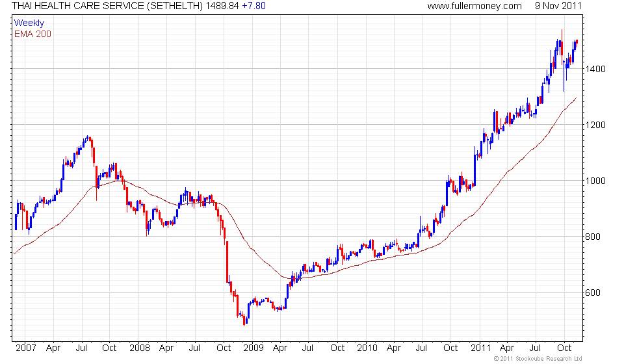Click the 2010 x-axis label

point(367,348)
